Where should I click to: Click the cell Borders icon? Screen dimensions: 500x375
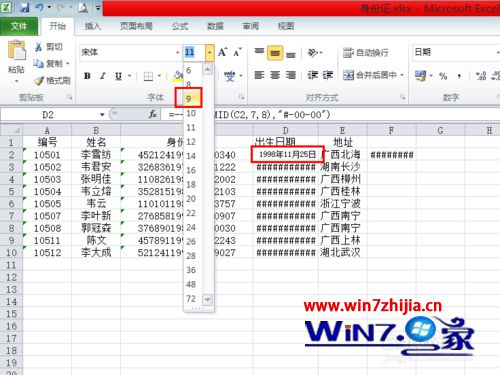[x=148, y=76]
